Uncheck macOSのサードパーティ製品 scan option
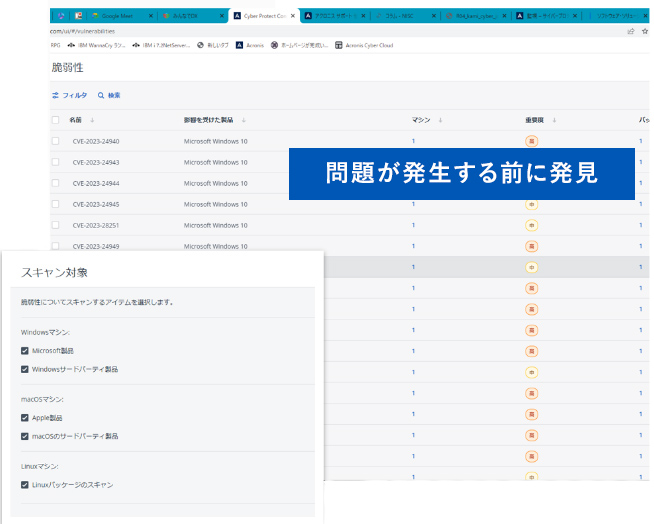This screenshot has height=524, width=654. (25, 436)
